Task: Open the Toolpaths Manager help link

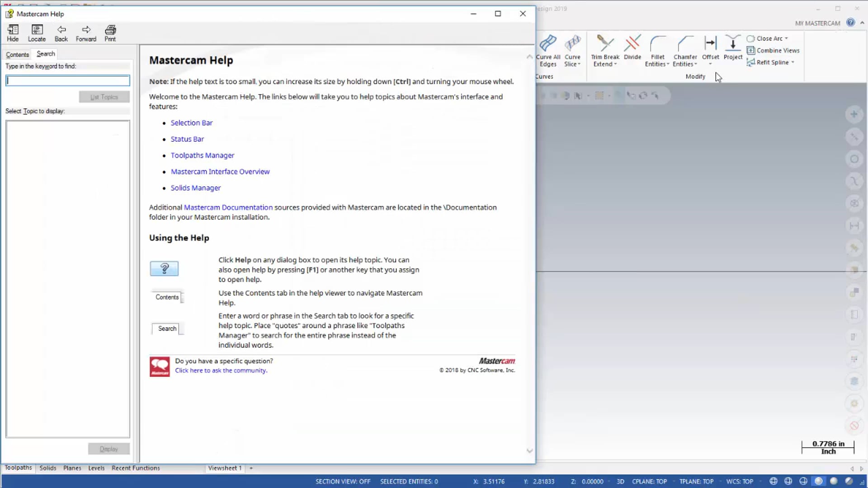Action: tap(203, 155)
